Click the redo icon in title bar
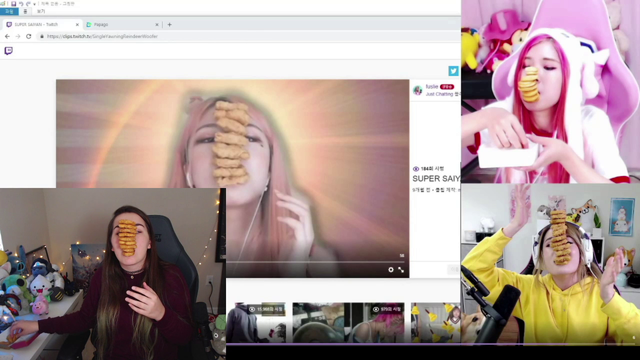Viewport: 640px width, 360px height. coord(28,4)
